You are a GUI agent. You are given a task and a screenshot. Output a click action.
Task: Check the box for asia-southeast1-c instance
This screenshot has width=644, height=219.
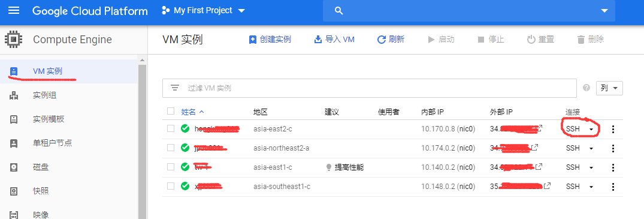[171, 186]
